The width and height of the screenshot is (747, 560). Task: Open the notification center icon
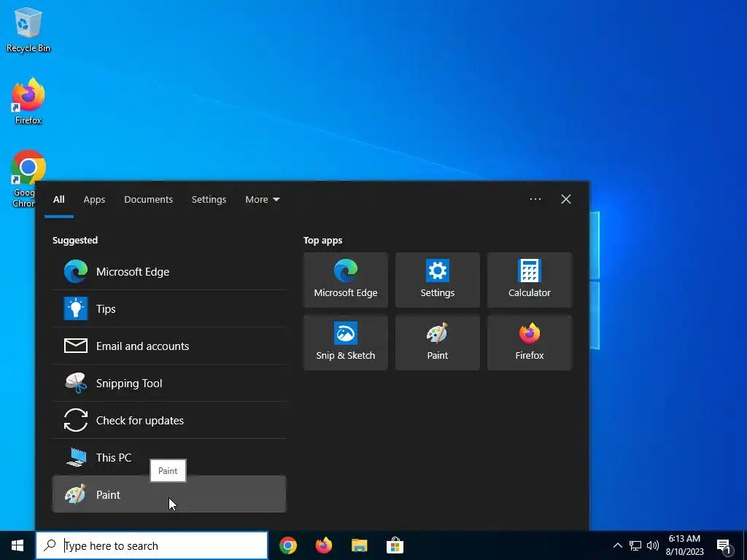point(724,546)
